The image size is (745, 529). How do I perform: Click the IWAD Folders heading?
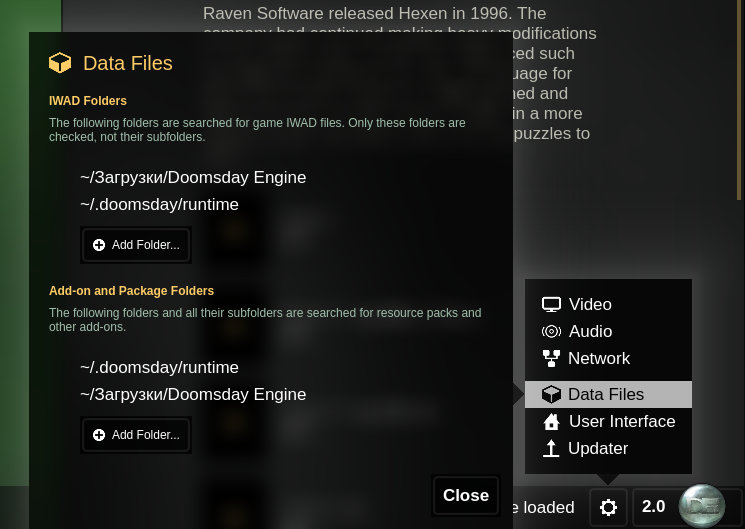[x=88, y=101]
